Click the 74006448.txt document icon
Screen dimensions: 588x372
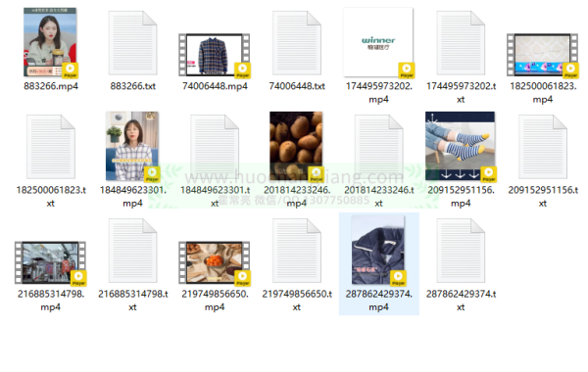tap(297, 43)
